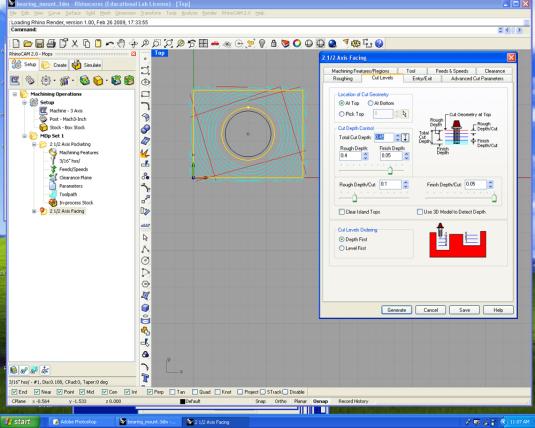Click the Windows start button
The image size is (535, 428).
pyautogui.click(x=18, y=422)
